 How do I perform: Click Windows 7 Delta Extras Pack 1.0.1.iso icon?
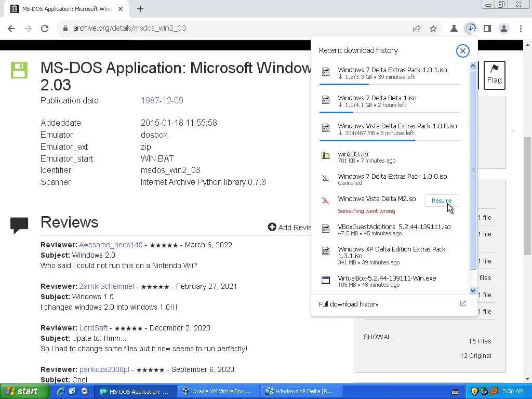click(325, 72)
